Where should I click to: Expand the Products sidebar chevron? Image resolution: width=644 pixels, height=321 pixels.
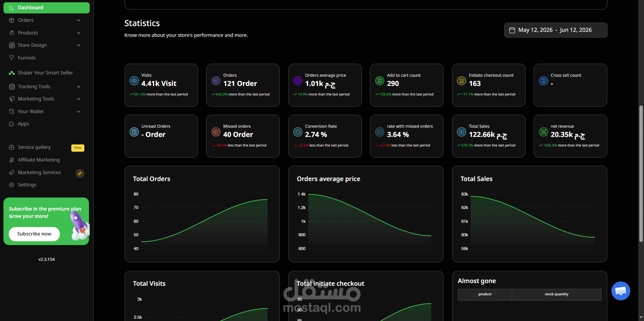79,33
